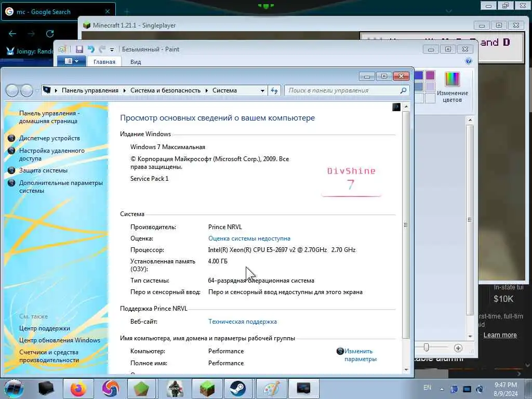The image size is (532, 399).
Task: Open the Windows Start menu orb
Action: [14, 389]
